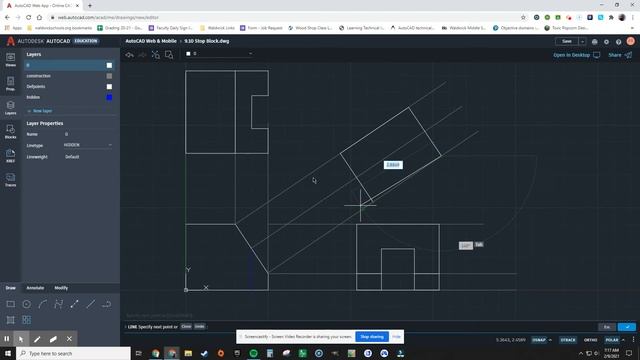Close the Screencastify drawing toolbar

(69, 339)
